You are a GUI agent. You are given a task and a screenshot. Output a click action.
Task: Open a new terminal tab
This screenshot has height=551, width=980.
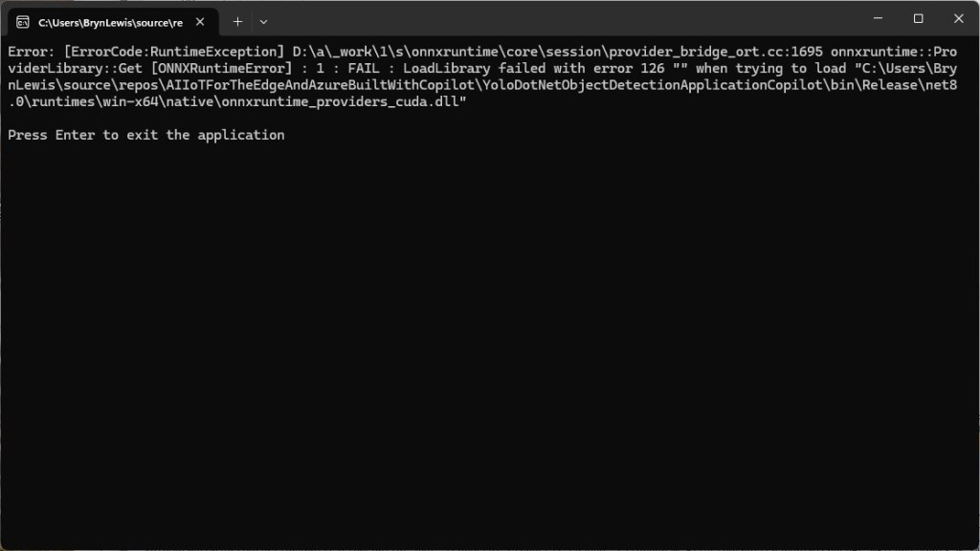click(x=237, y=21)
